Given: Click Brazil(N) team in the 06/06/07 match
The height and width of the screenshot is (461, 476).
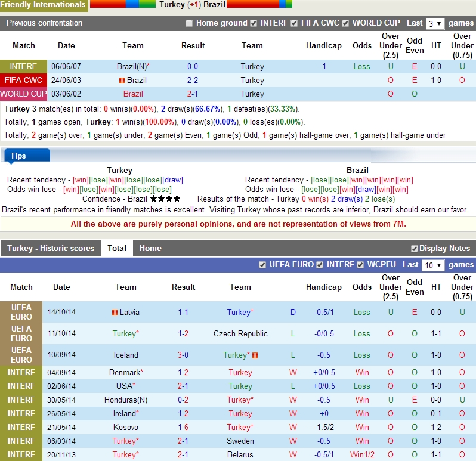Looking at the screenshot, I should click(x=133, y=66).
